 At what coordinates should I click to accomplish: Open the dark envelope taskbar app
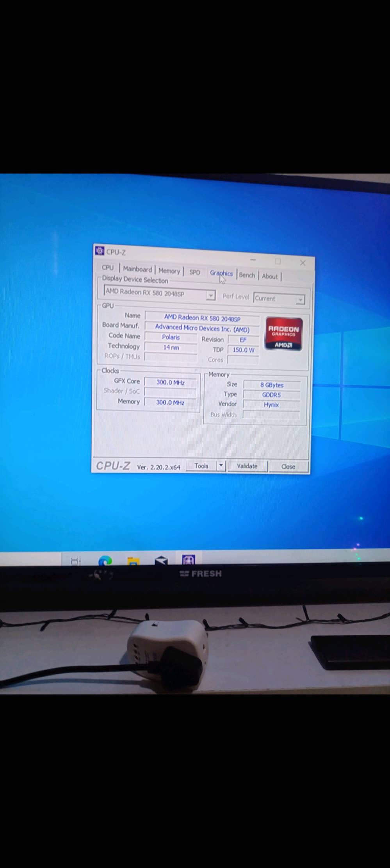pos(161,561)
